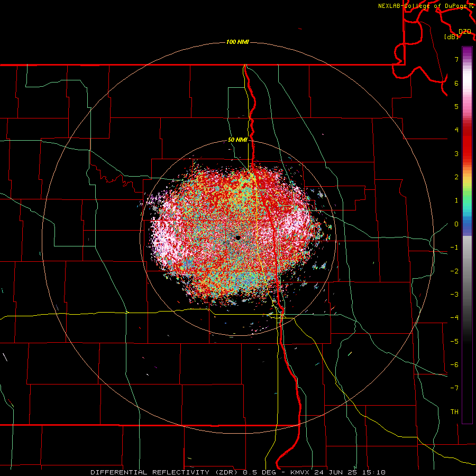The image size is (476, 476).
Task: Click the 3 dB label on color scale
Action: (x=456, y=153)
